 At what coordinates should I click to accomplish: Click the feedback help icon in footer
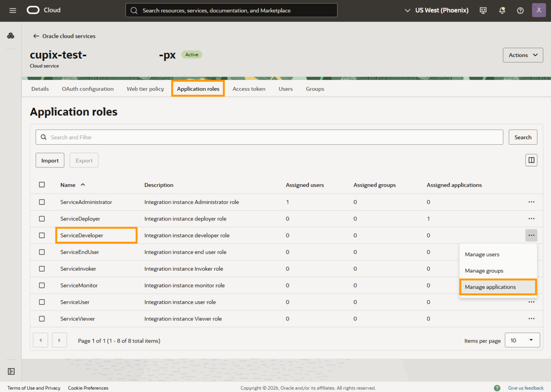(497, 388)
